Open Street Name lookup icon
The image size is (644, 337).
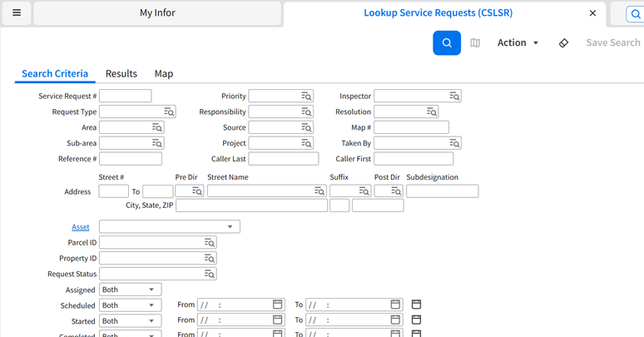pos(320,191)
